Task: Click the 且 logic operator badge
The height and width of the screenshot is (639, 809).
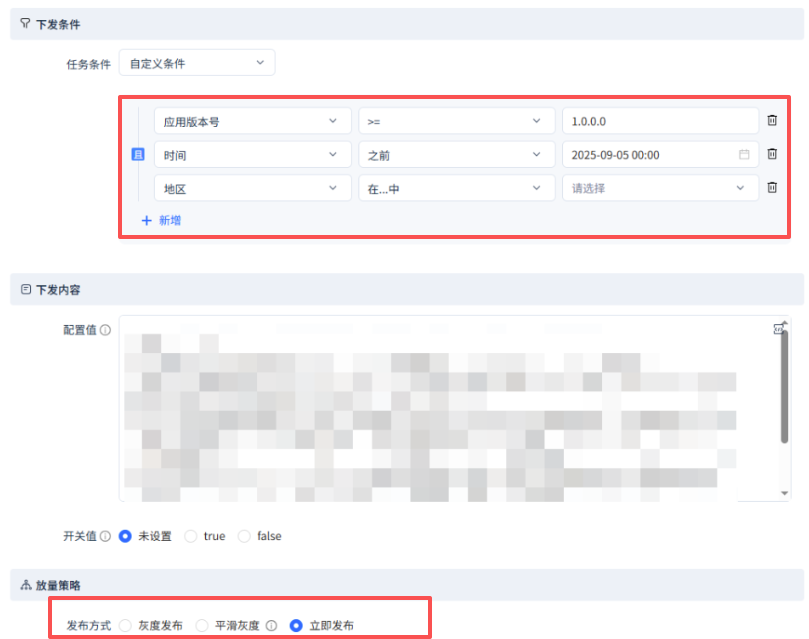Action: (x=138, y=154)
